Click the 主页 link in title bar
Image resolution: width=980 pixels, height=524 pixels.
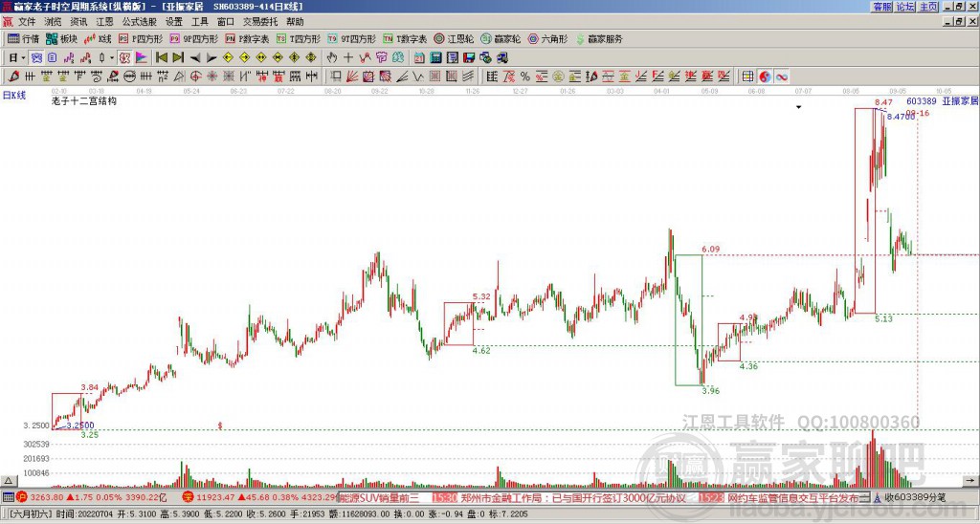(x=928, y=7)
